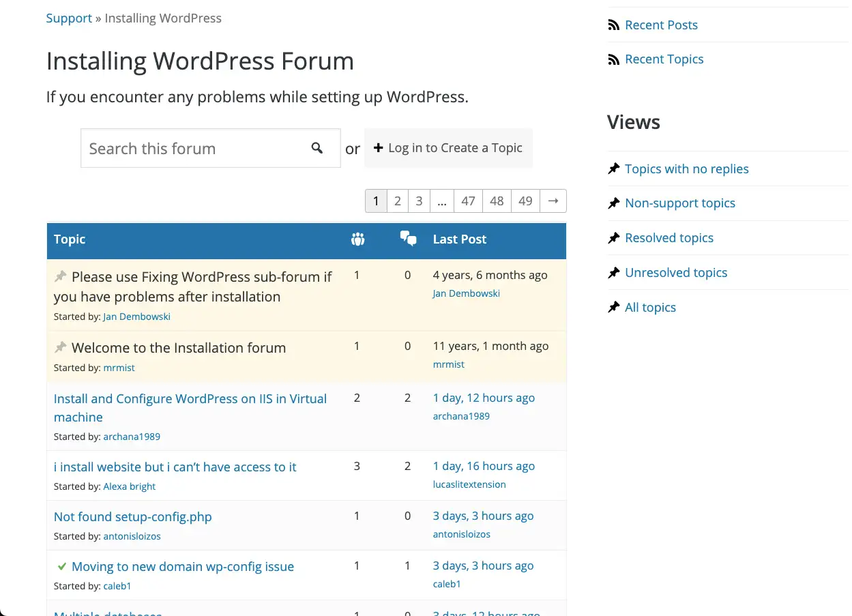Click mrmist in Last Post column
The width and height of the screenshot is (852, 616).
(x=449, y=364)
